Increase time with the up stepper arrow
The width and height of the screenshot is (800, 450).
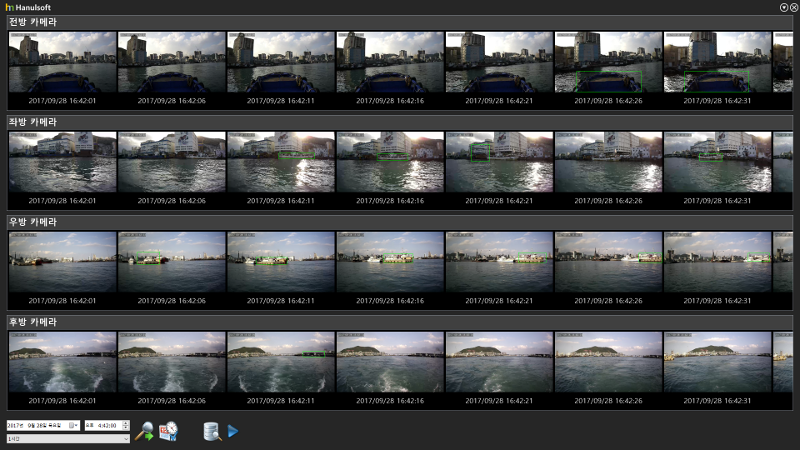coord(125,423)
